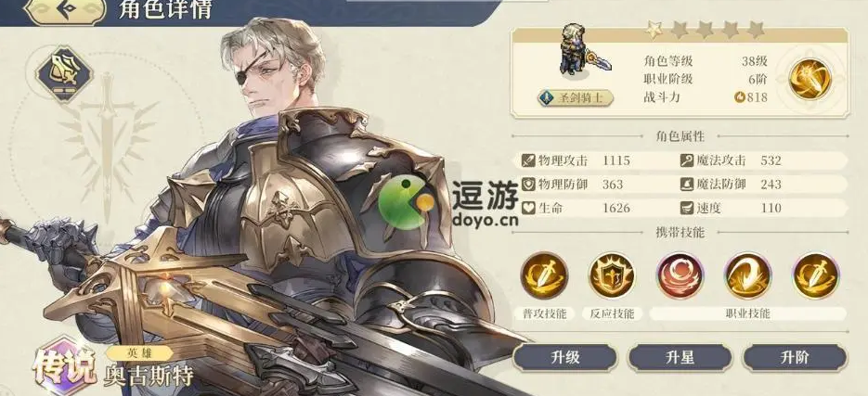Select the 普攻技能 sword skill icon

point(544,275)
